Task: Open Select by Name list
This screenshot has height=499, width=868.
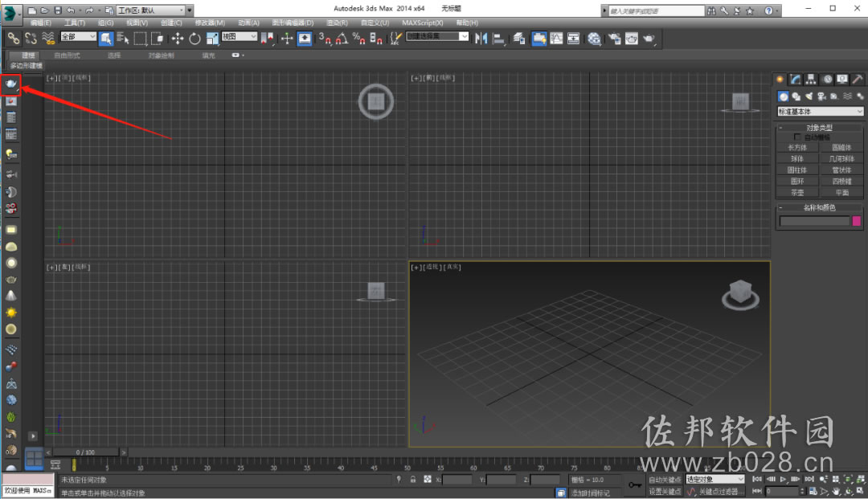Action: (x=123, y=39)
